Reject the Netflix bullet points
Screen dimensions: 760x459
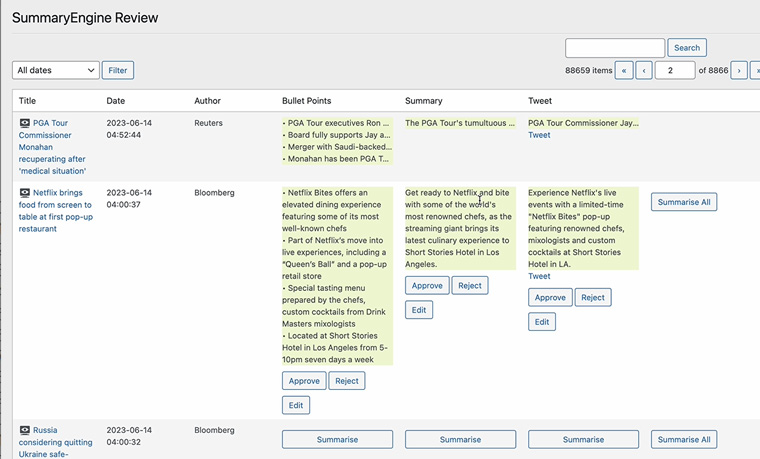[x=347, y=381]
